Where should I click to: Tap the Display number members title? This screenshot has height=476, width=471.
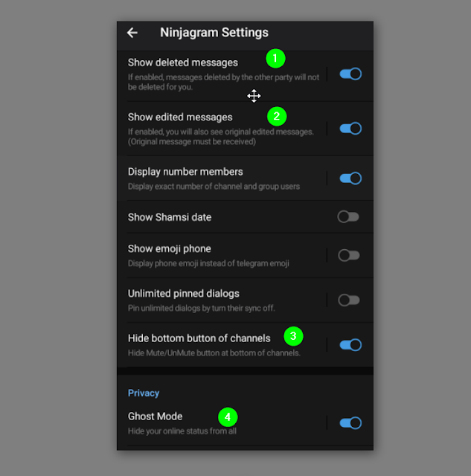click(x=185, y=172)
